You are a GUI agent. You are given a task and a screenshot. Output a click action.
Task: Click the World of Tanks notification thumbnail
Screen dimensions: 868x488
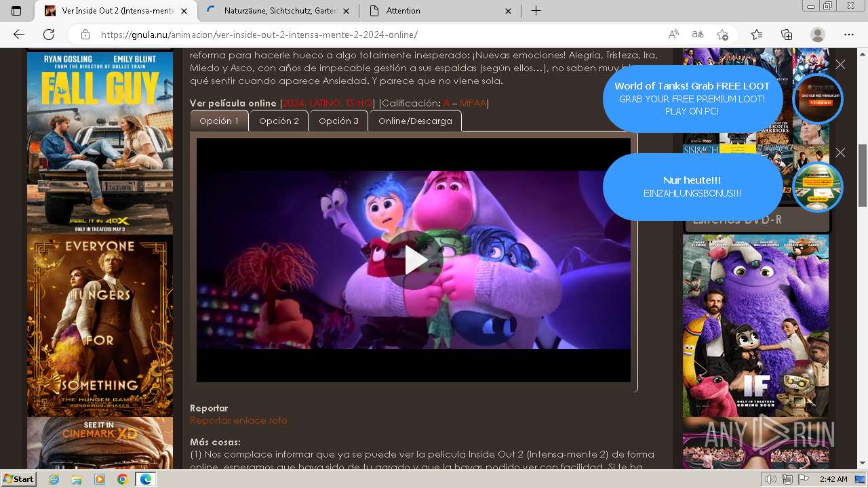pos(818,99)
